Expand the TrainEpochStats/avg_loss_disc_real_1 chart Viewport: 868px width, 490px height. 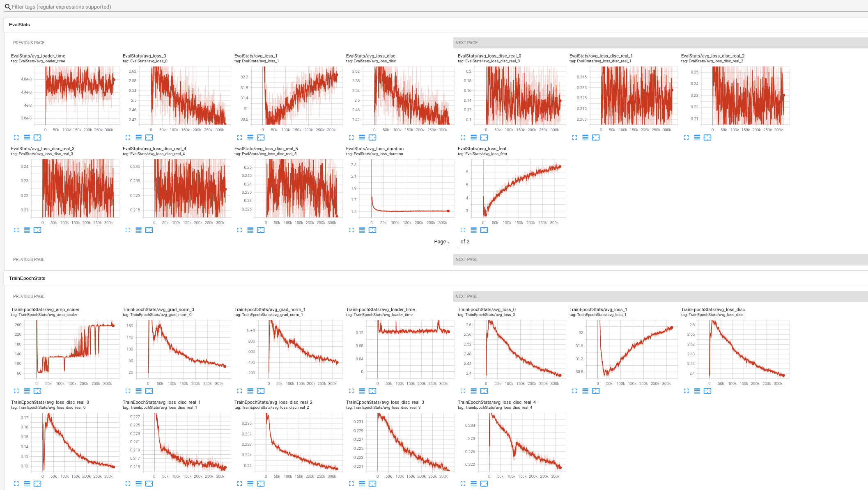pos(128,484)
